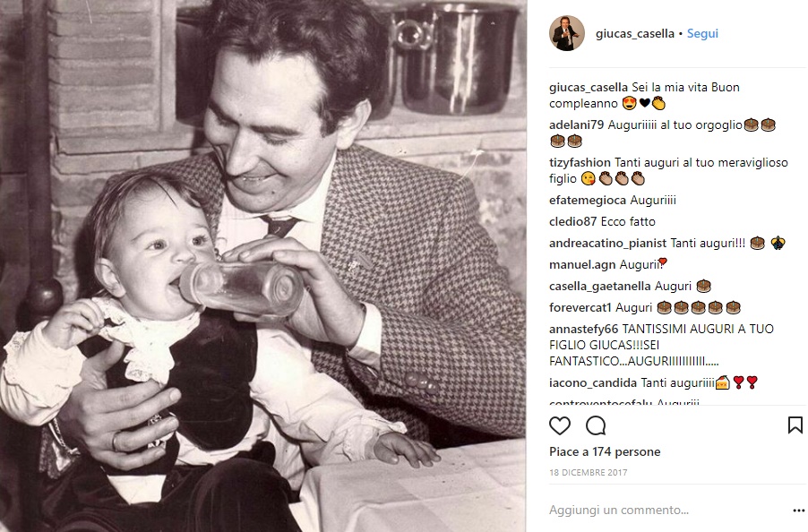Focus the Aggiungi un commento field

pos(667,510)
